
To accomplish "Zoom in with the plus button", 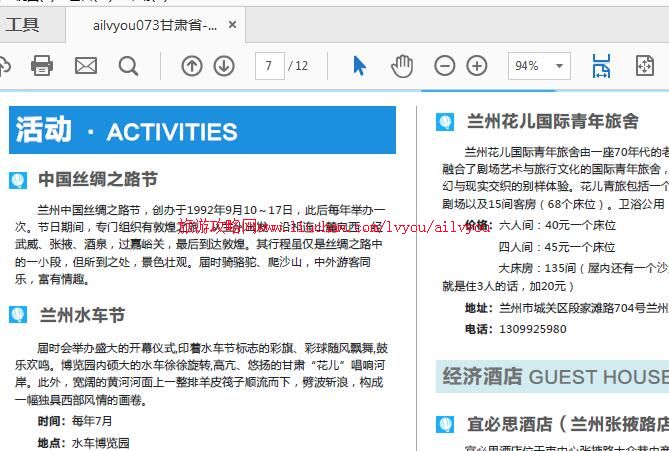I will (477, 66).
